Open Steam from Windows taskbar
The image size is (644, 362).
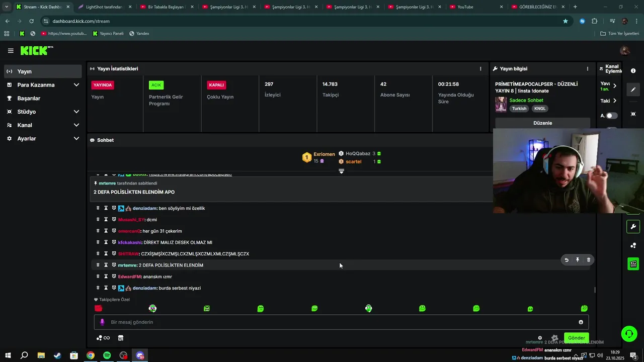coord(57,355)
